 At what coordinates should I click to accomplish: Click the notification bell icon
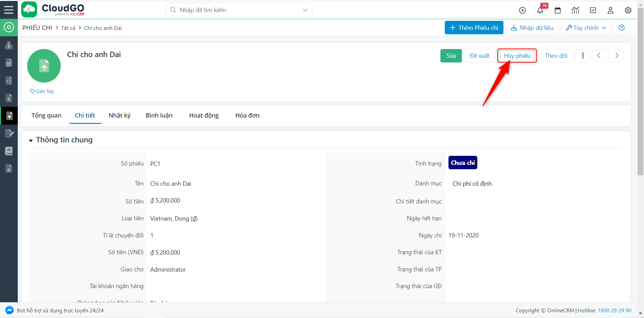point(540,10)
